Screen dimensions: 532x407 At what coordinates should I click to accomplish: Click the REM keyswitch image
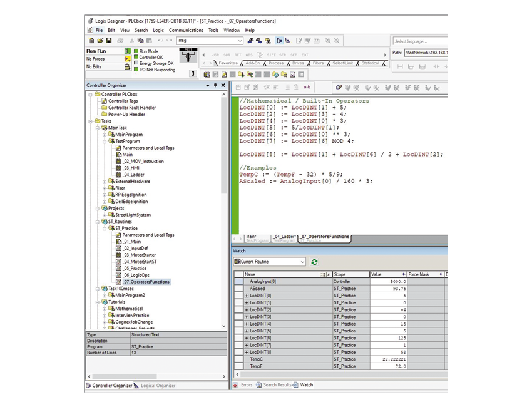pos(188,55)
